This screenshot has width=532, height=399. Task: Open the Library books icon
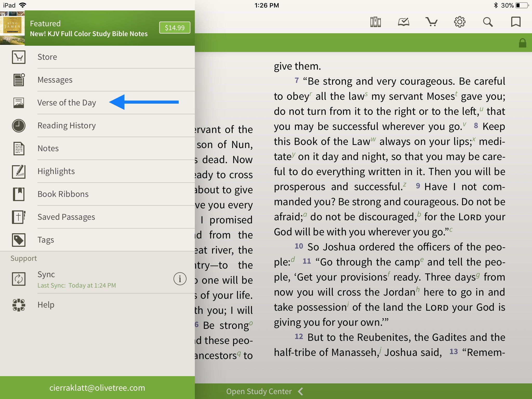[x=375, y=22]
